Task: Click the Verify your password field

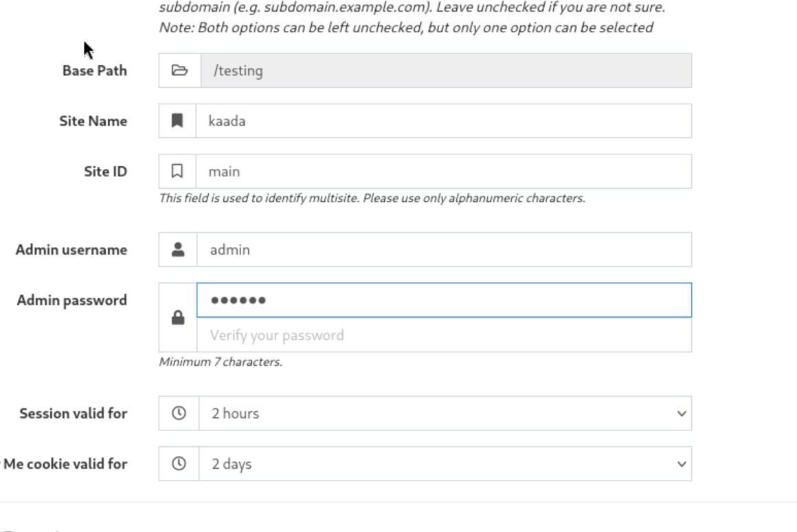Action: (x=443, y=335)
